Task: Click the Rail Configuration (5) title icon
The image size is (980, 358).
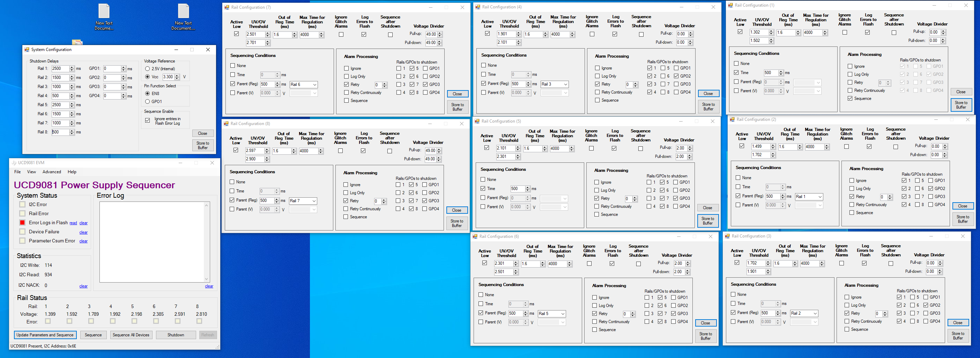Action: tap(477, 121)
